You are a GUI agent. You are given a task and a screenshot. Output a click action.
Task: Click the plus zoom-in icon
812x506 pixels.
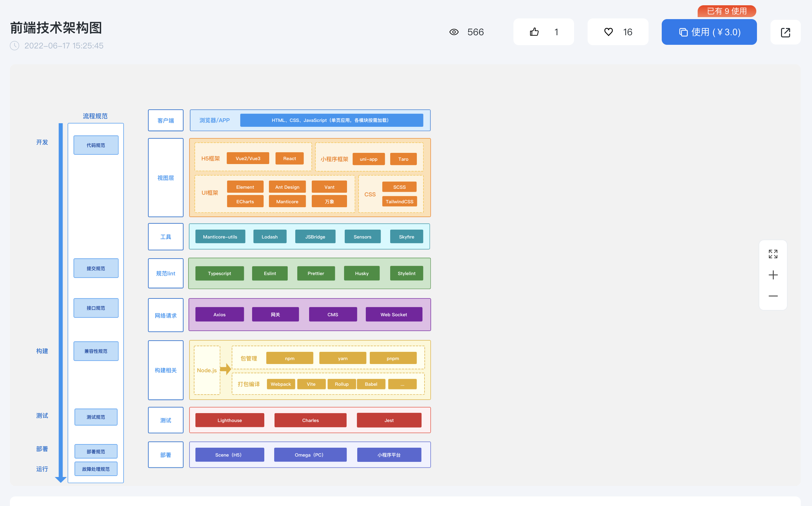pos(773,275)
